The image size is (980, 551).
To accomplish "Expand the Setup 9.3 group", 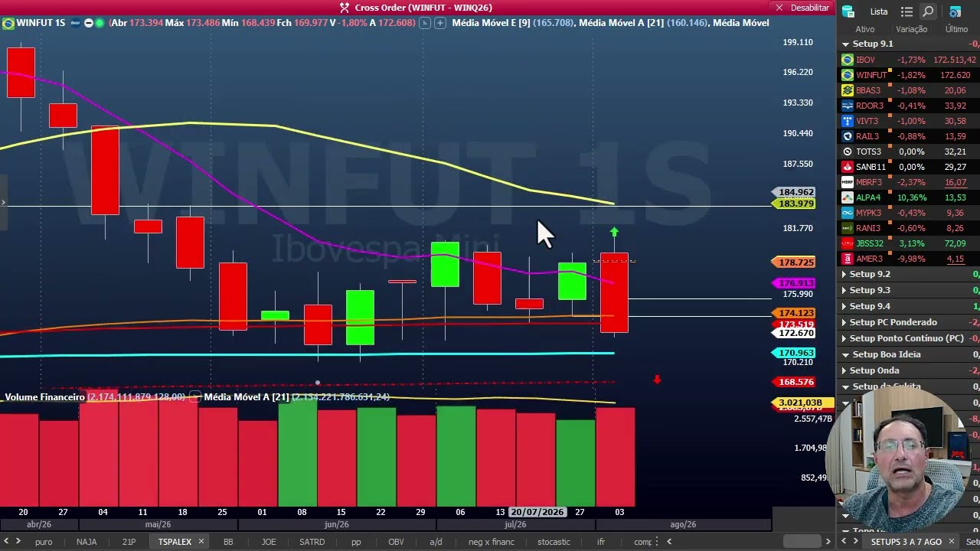I will pos(844,290).
